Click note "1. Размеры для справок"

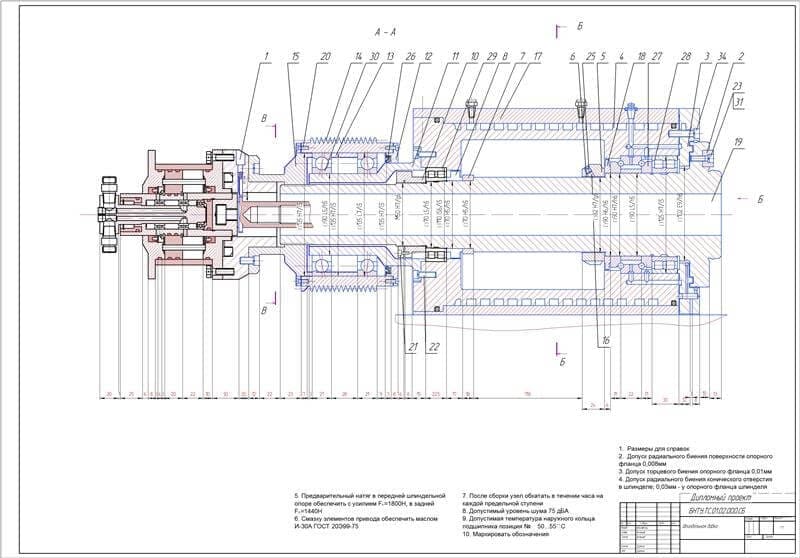coord(653,449)
